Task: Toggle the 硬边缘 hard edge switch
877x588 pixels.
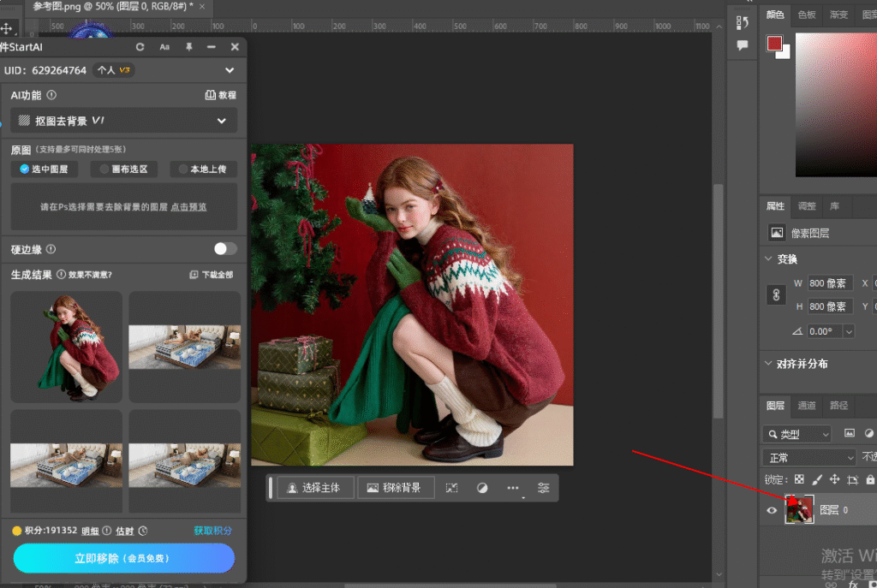Action: [225, 249]
